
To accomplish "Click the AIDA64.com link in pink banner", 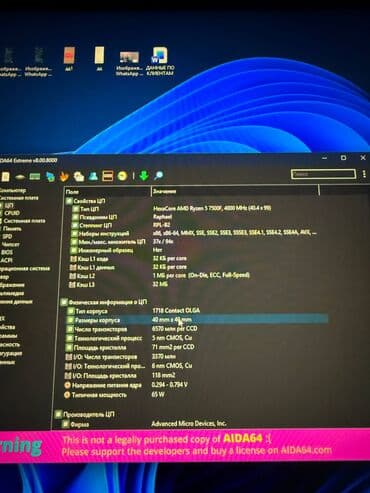I will (x=306, y=450).
